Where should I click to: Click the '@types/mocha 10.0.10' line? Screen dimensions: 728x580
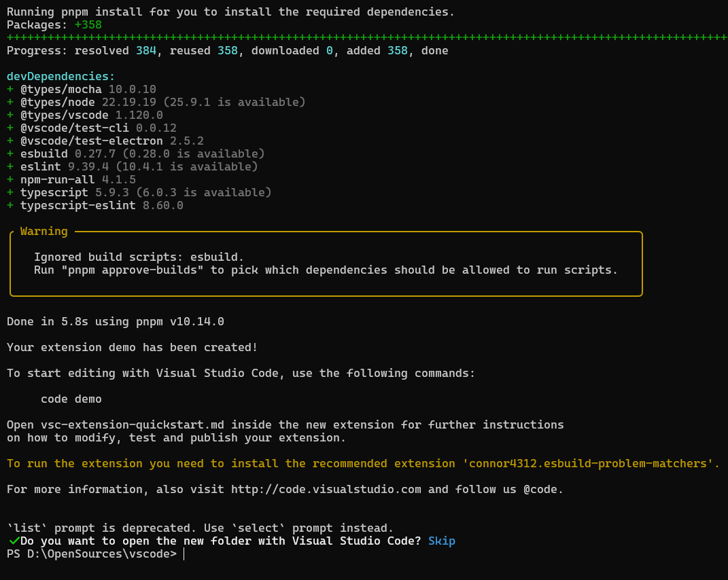coord(82,89)
